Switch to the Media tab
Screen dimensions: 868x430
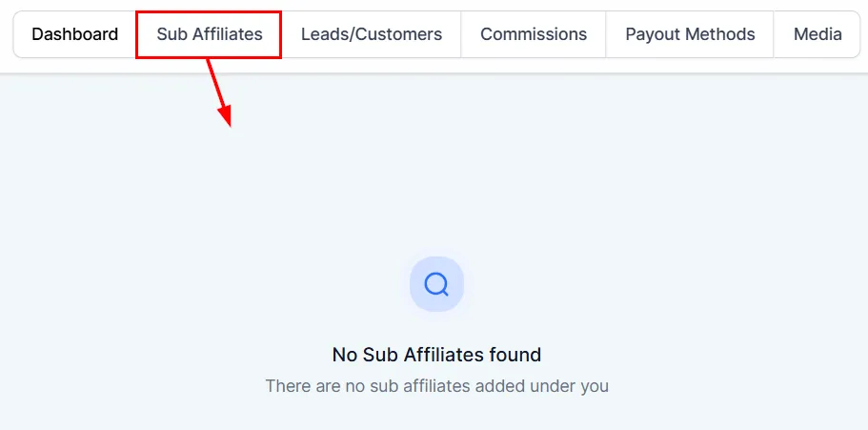pos(818,34)
